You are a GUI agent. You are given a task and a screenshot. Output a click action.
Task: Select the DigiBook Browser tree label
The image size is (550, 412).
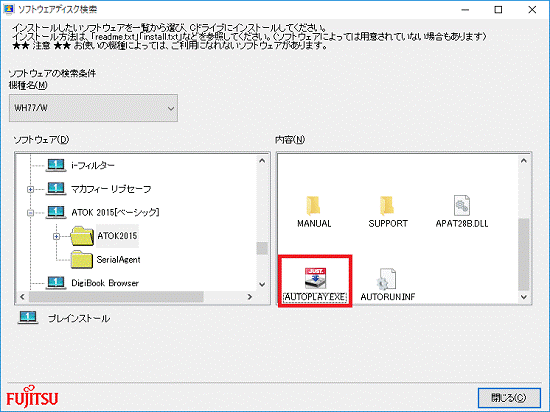pyautogui.click(x=105, y=283)
